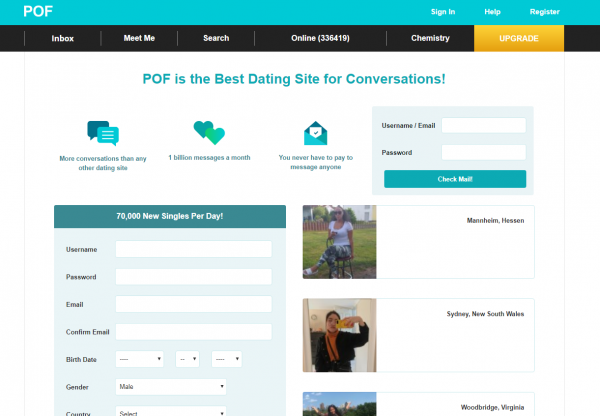The width and height of the screenshot is (600, 416).
Task: Click the 'Woodbridge, Virginia' location text
Action: tap(492, 407)
